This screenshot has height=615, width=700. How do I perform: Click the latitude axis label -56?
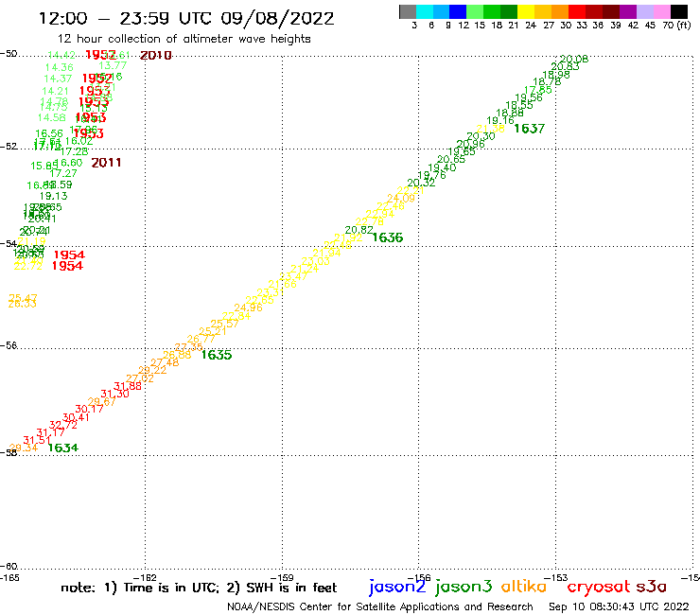[x=9, y=345]
